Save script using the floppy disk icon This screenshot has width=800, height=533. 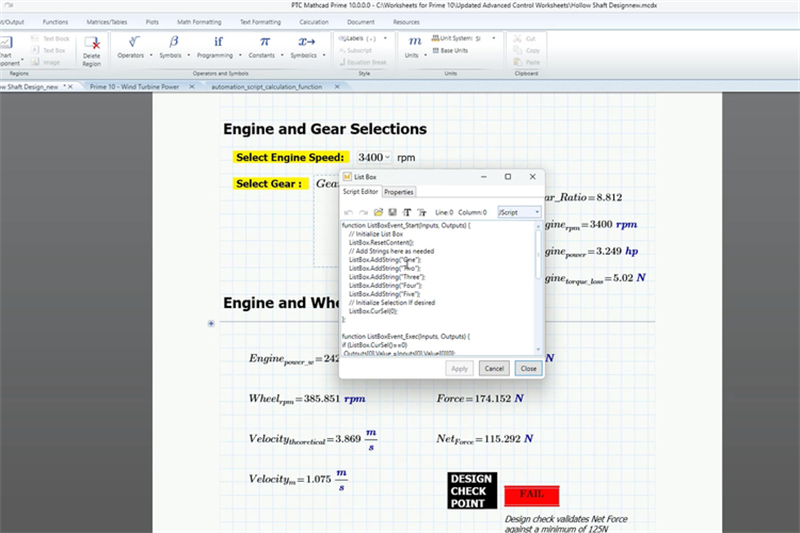click(x=392, y=213)
